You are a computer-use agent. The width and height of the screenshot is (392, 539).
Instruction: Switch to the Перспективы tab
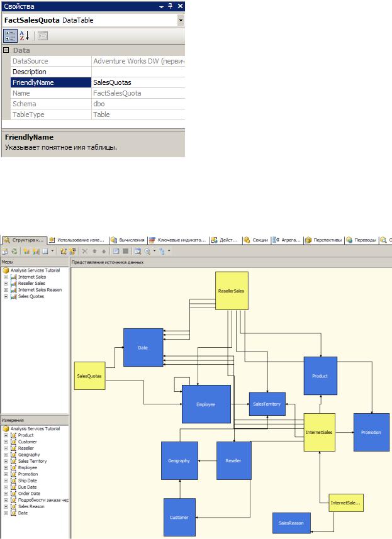323,240
